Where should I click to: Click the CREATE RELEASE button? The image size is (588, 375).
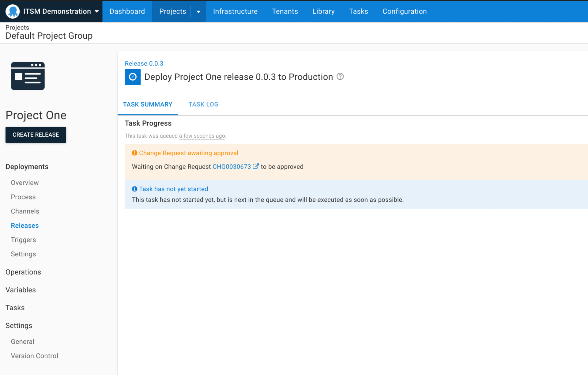click(x=36, y=134)
